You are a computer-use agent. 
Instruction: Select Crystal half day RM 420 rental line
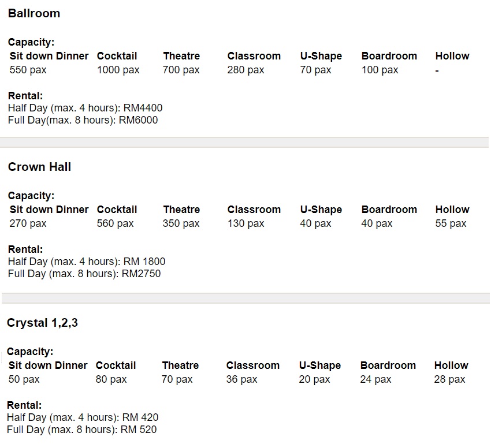[x=83, y=417]
